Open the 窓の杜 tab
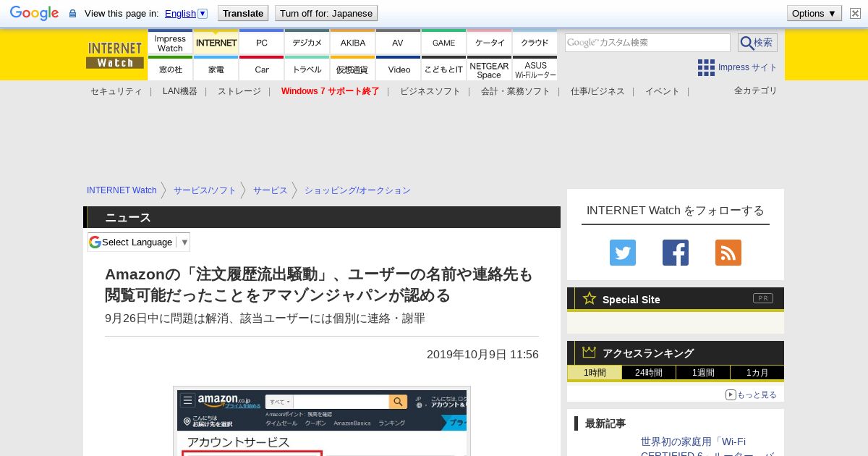Screen dimensions: 868x456 click(x=170, y=69)
